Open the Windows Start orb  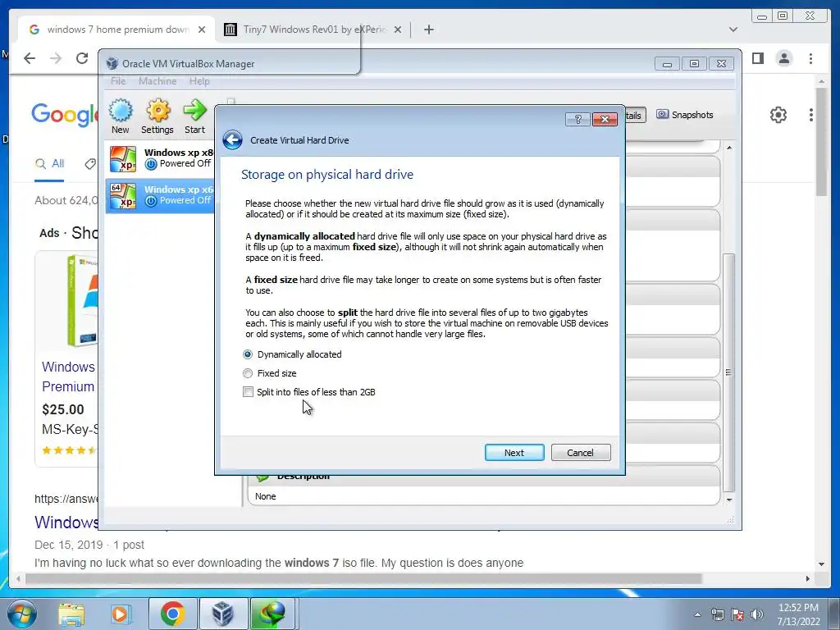[22, 614]
